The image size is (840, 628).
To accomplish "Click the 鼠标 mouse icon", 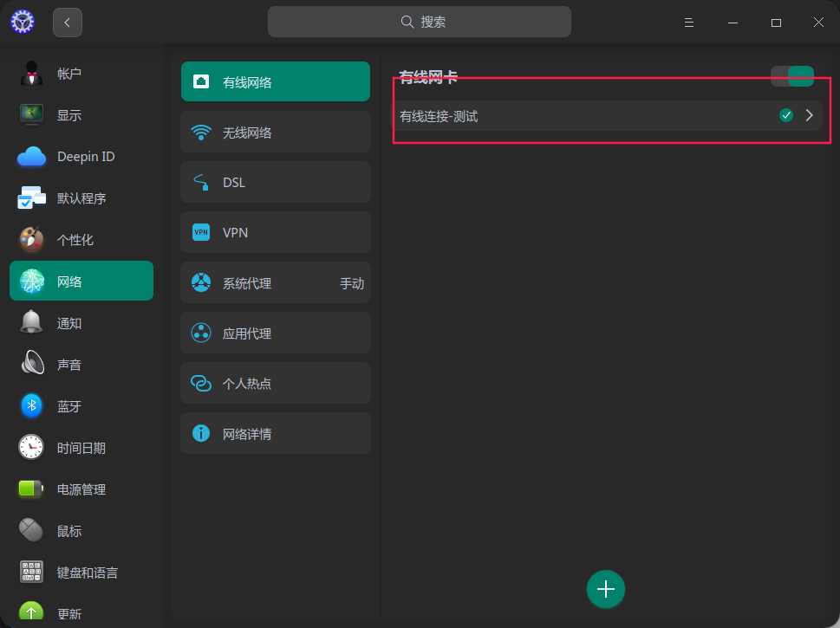I will coord(31,530).
